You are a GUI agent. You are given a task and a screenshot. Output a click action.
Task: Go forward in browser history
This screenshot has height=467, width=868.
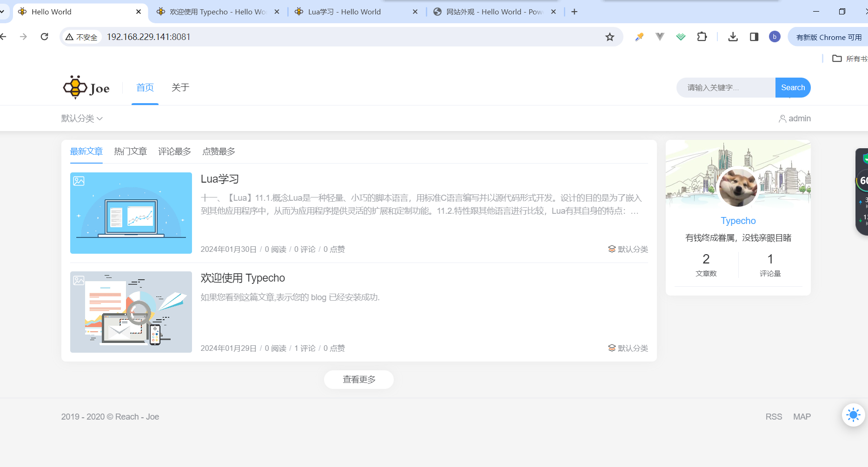coord(23,37)
